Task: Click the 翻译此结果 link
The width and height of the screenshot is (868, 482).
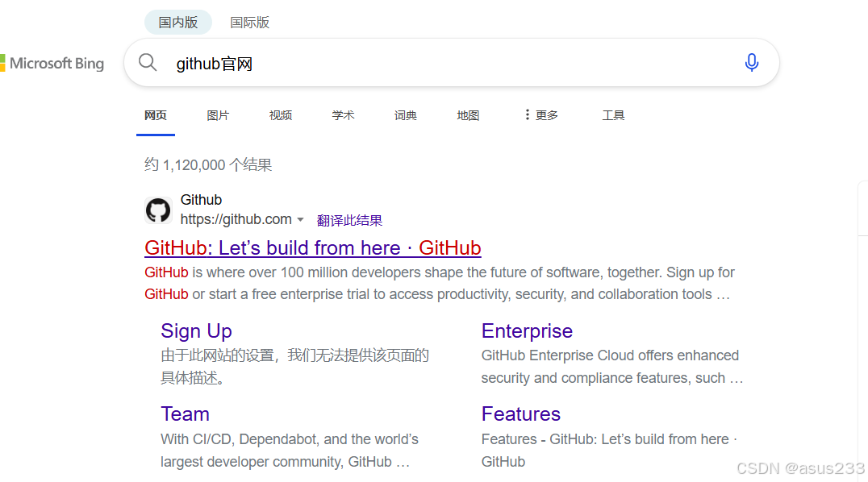Action: pos(349,220)
